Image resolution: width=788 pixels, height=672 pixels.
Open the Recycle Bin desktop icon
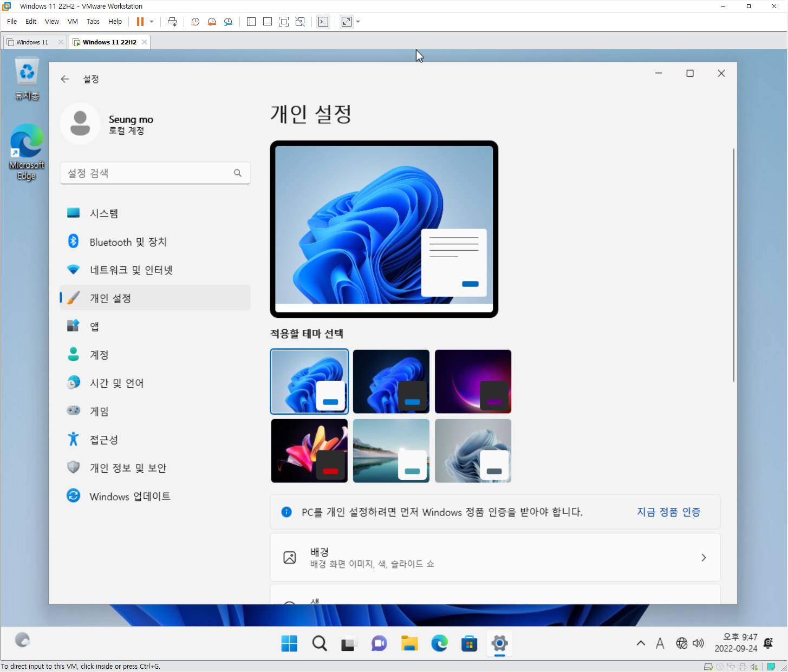coord(27,79)
